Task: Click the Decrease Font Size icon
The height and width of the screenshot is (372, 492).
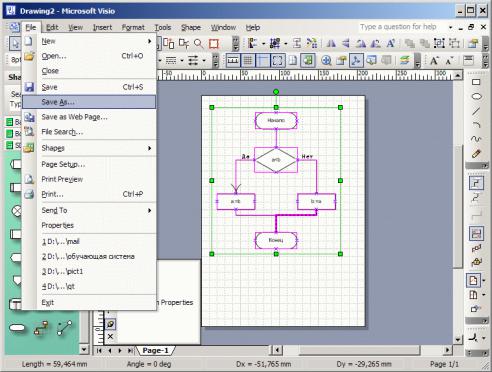Action: 449,61
